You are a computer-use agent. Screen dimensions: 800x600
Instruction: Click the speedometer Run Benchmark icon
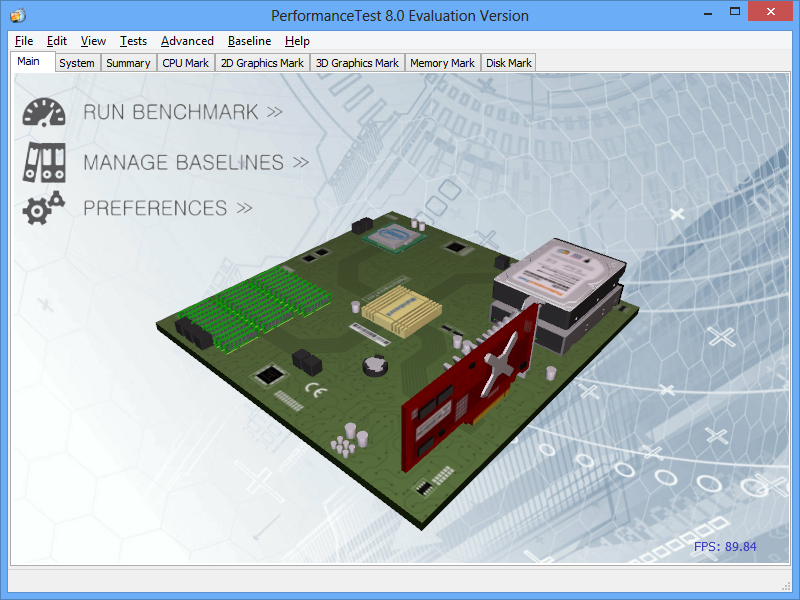click(44, 112)
